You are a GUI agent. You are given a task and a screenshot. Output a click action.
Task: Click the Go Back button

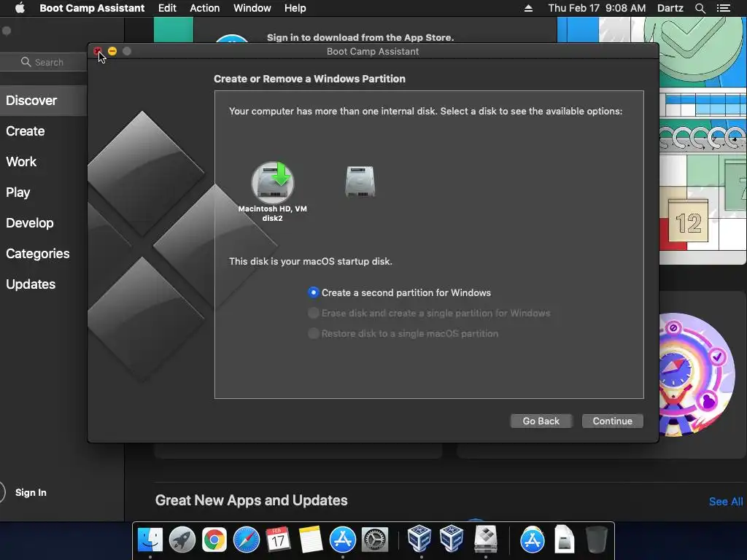[x=541, y=421]
